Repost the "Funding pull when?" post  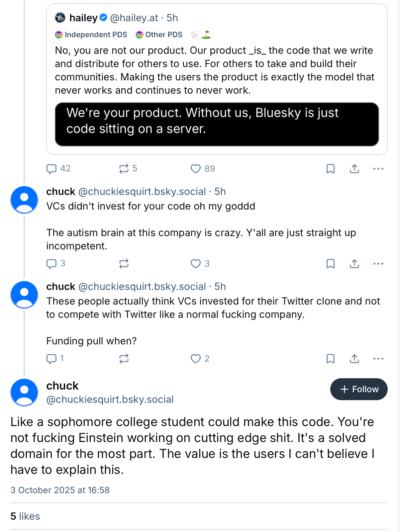point(124,359)
